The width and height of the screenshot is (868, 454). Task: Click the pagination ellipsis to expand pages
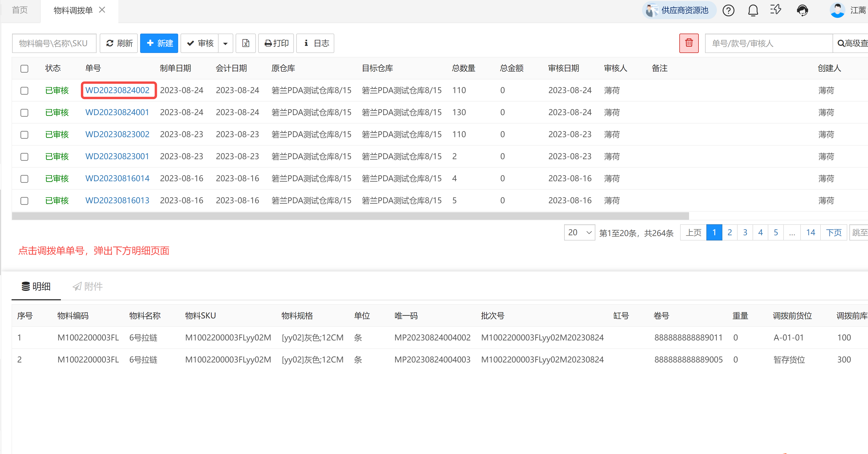[x=792, y=232]
